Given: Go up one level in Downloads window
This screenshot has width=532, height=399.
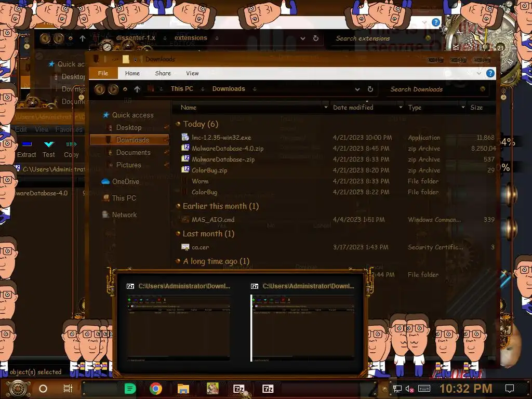Looking at the screenshot, I should tap(137, 89).
